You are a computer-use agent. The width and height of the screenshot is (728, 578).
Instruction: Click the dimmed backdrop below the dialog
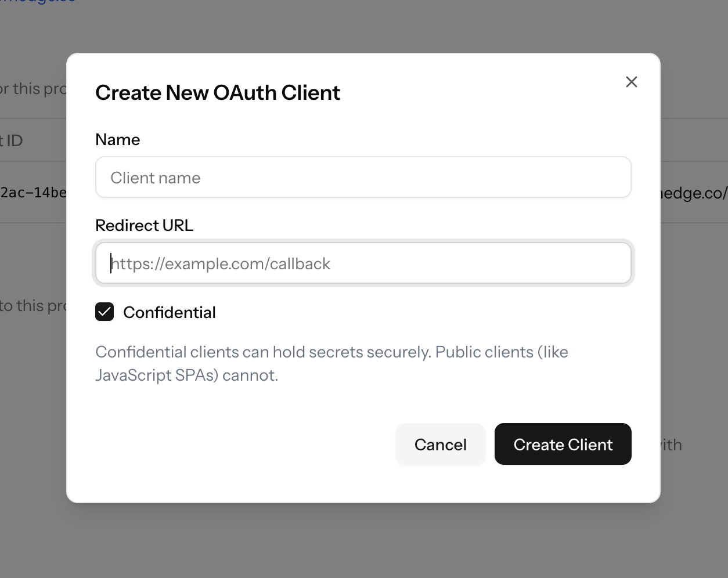(364, 540)
